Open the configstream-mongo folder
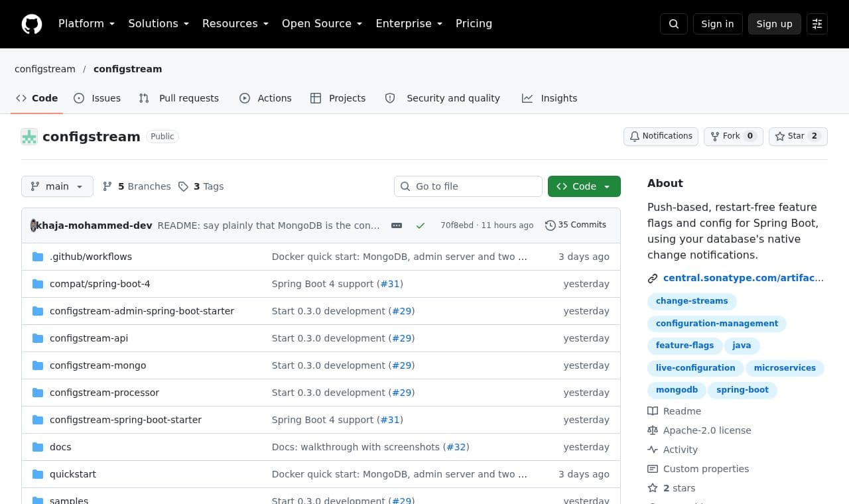Viewport: 849px width, 504px height. [x=98, y=365]
